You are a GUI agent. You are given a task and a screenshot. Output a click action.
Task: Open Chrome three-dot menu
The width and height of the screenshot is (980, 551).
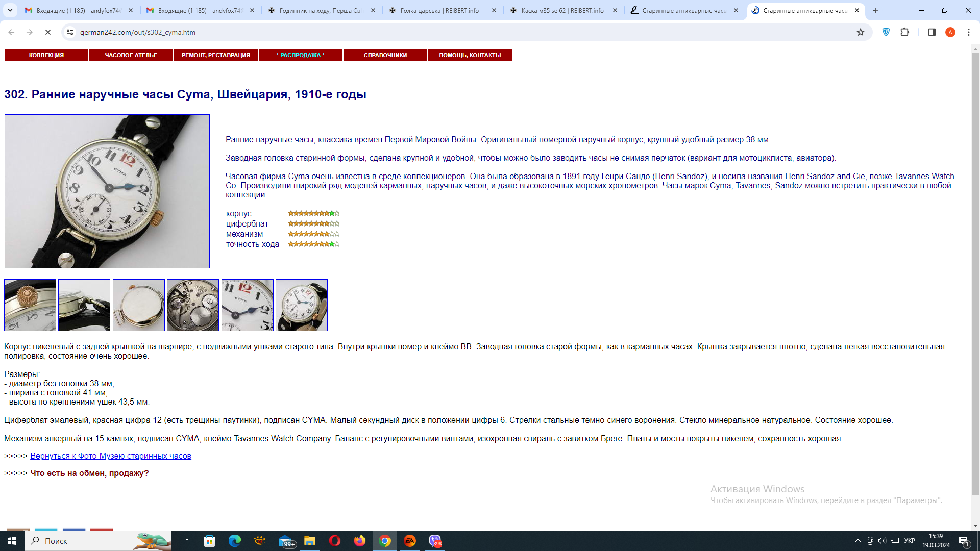coord(968,32)
